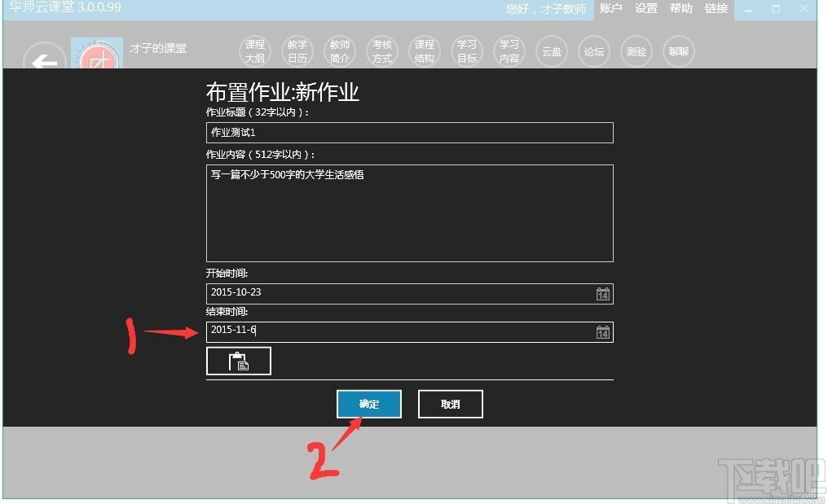Click the 才子的课堂 course title
Screen dimensions: 828x504
click(158, 48)
